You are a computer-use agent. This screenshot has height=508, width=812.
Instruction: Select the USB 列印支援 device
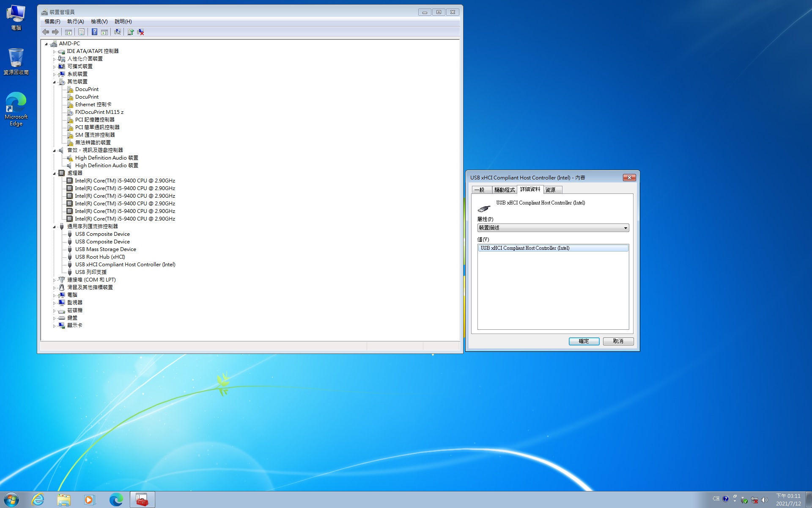coord(91,272)
